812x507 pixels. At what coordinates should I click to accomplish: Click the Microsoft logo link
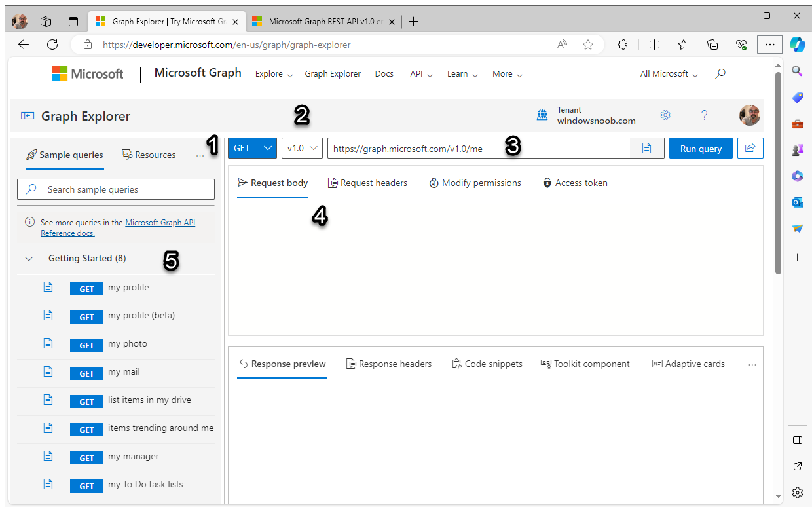click(x=88, y=74)
